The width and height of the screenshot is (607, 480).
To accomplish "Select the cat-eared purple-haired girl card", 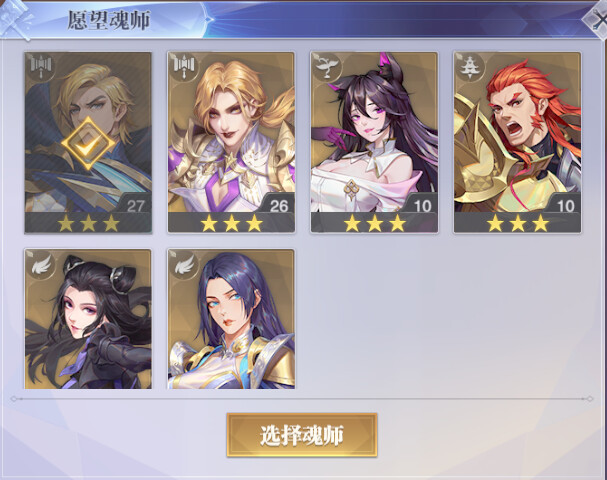I will 374,142.
